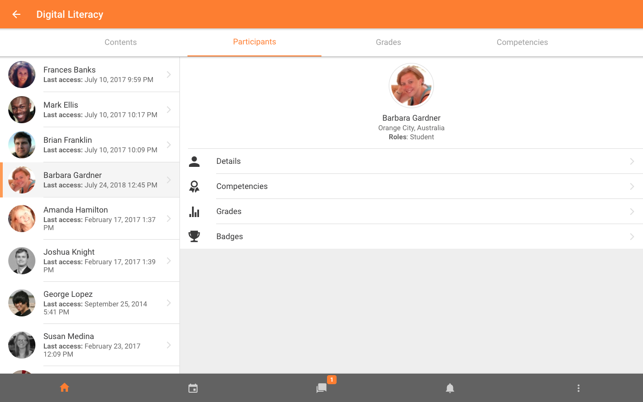
Task: Click Susan Medina's avatar thumbnail
Action: (22, 345)
